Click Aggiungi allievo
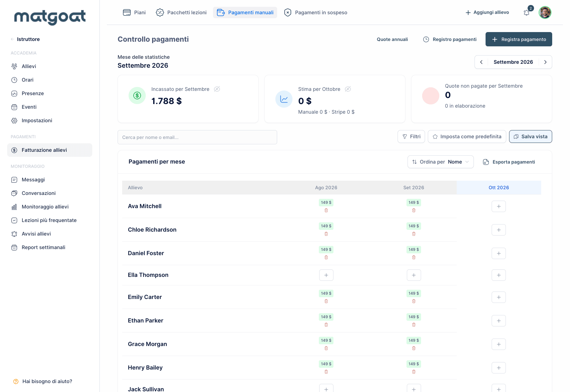Screen dimensions: 570x392 click(487, 12)
